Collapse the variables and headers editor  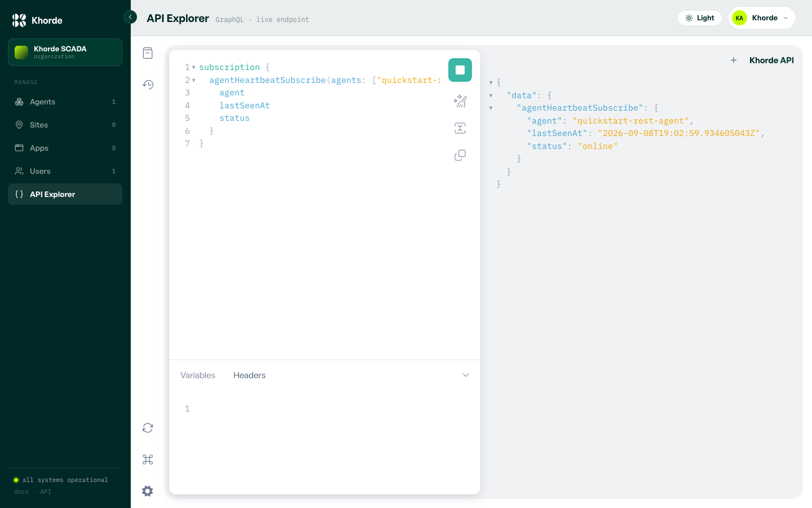pos(466,375)
